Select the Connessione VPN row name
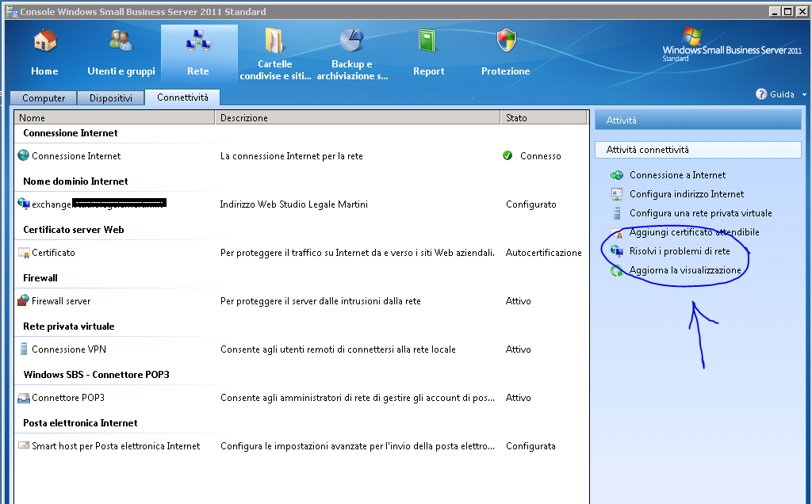Image resolution: width=812 pixels, height=504 pixels. tap(69, 349)
